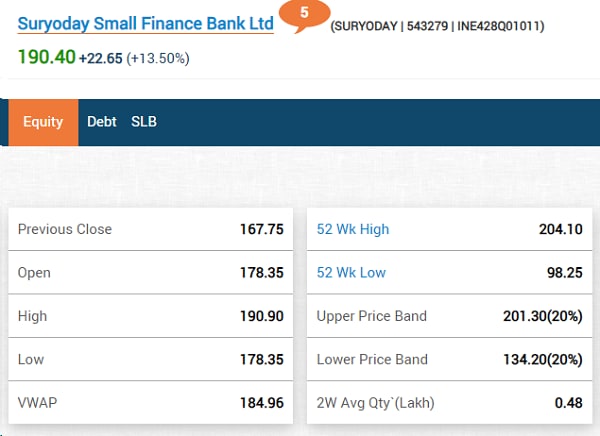This screenshot has height=436, width=600.
Task: Switch to the Debt tab
Action: (102, 122)
